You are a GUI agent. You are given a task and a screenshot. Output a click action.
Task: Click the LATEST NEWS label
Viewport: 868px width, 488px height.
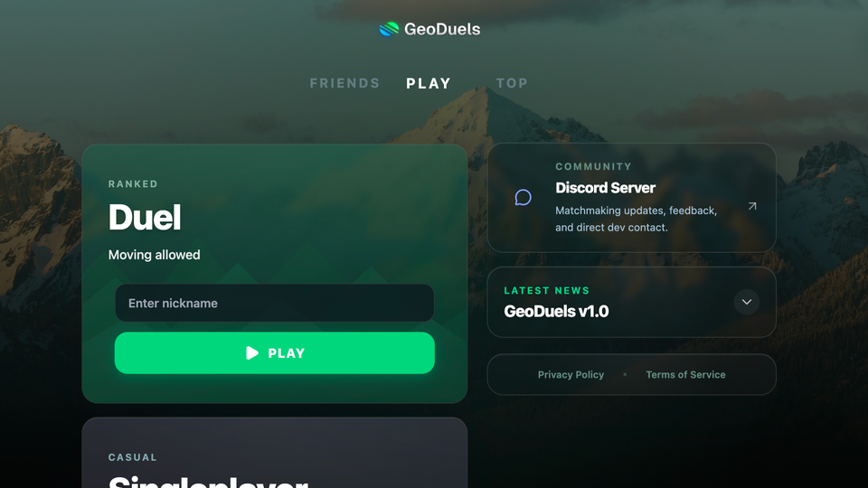pos(546,290)
